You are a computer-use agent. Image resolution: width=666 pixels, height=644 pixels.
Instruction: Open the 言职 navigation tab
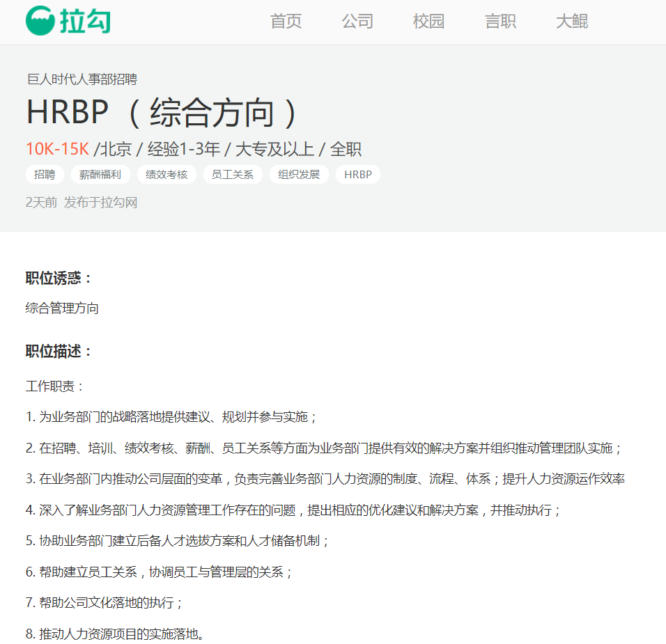click(500, 22)
